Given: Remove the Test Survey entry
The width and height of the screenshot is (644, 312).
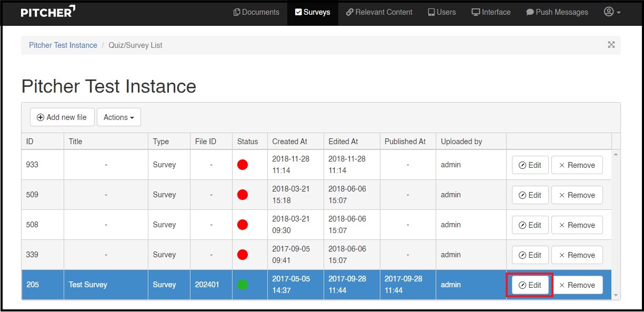Looking at the screenshot, I should point(577,285).
